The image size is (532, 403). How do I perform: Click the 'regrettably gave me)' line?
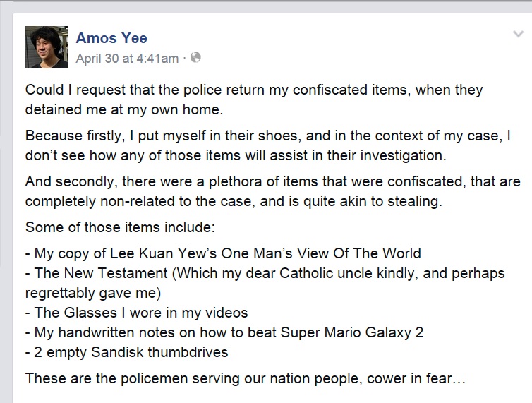[x=93, y=293]
